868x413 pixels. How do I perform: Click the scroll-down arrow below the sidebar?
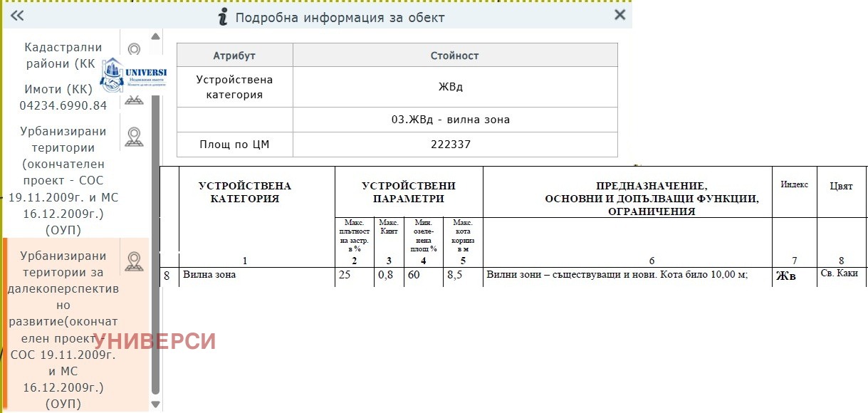coord(155,404)
